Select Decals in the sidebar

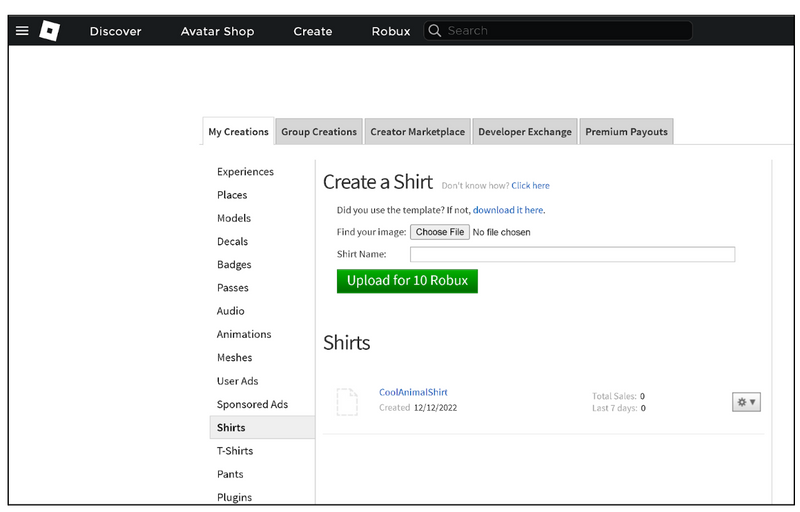(232, 242)
